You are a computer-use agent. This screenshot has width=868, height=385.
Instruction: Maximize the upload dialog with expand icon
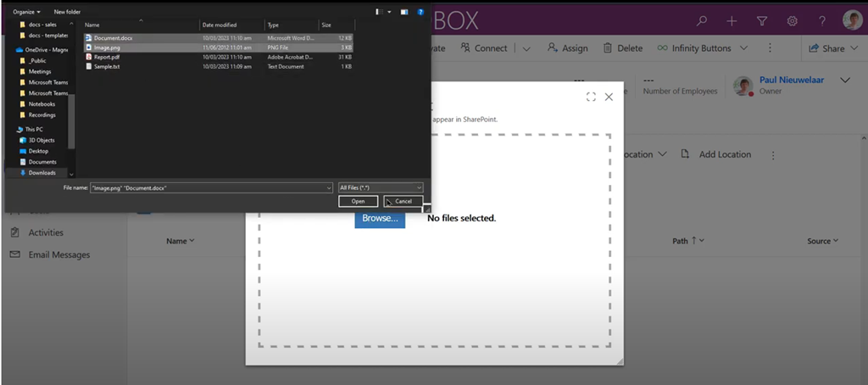[591, 97]
